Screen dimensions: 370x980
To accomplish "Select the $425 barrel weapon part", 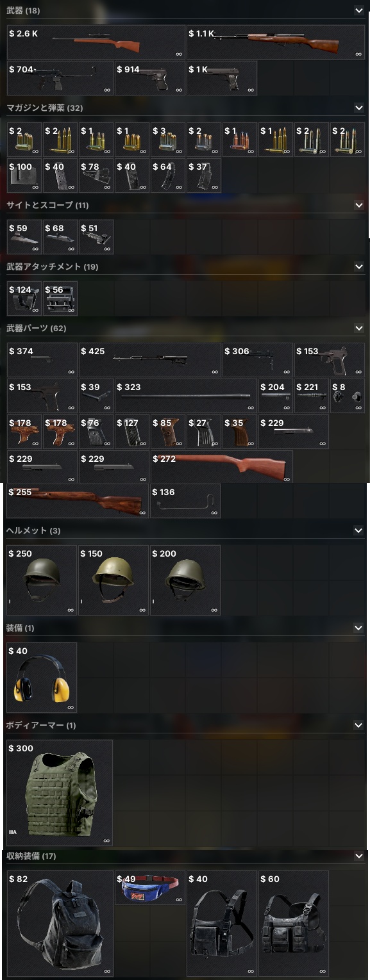I will (x=150, y=360).
